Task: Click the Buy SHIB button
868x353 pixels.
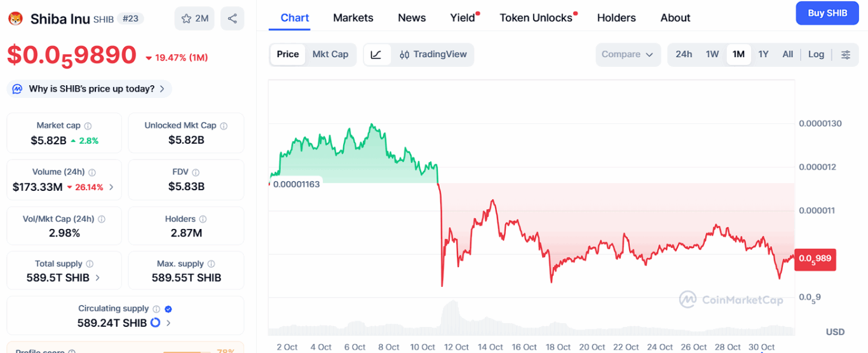Action: pyautogui.click(x=827, y=13)
